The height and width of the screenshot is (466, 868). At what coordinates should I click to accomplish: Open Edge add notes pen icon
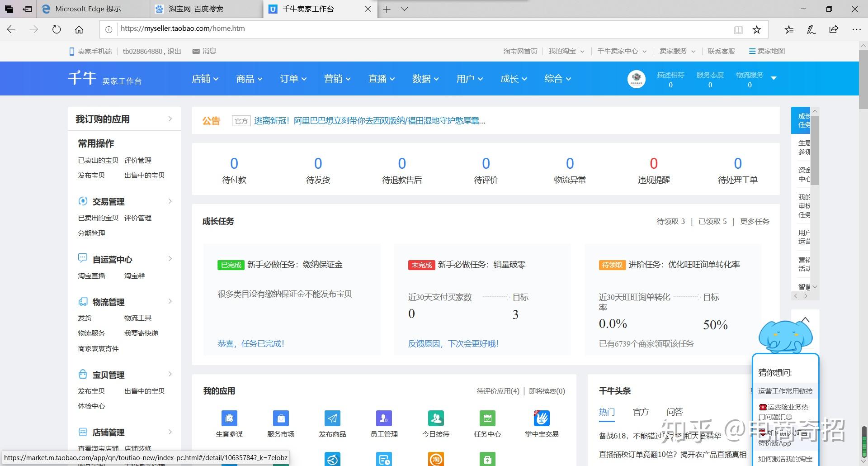[x=811, y=29]
